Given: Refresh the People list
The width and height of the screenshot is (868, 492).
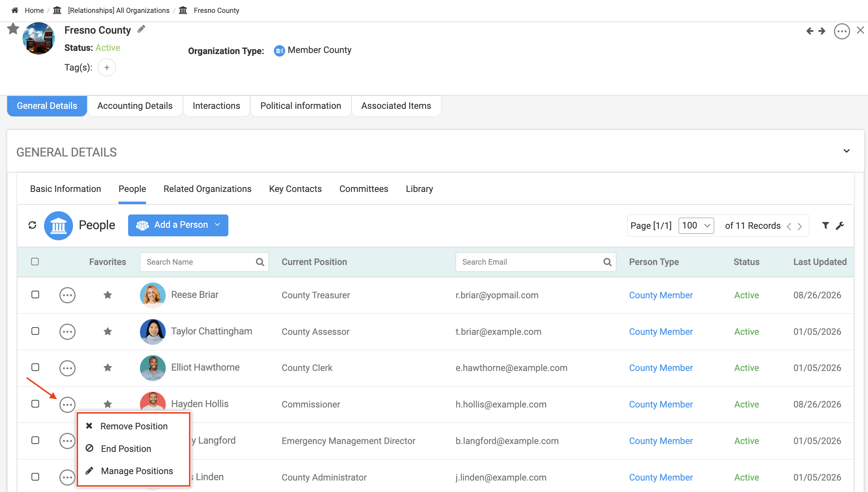Looking at the screenshot, I should click(x=32, y=225).
